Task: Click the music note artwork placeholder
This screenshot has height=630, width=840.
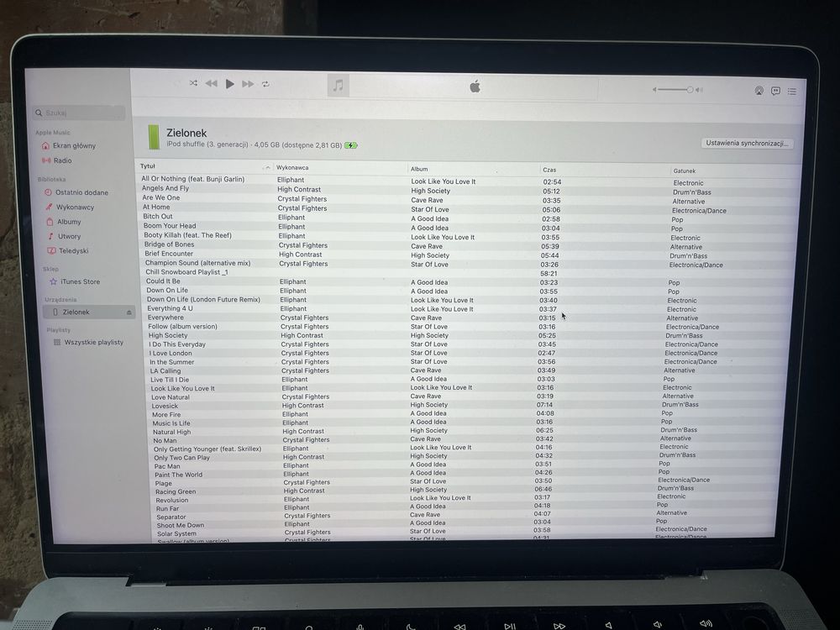Action: click(338, 85)
